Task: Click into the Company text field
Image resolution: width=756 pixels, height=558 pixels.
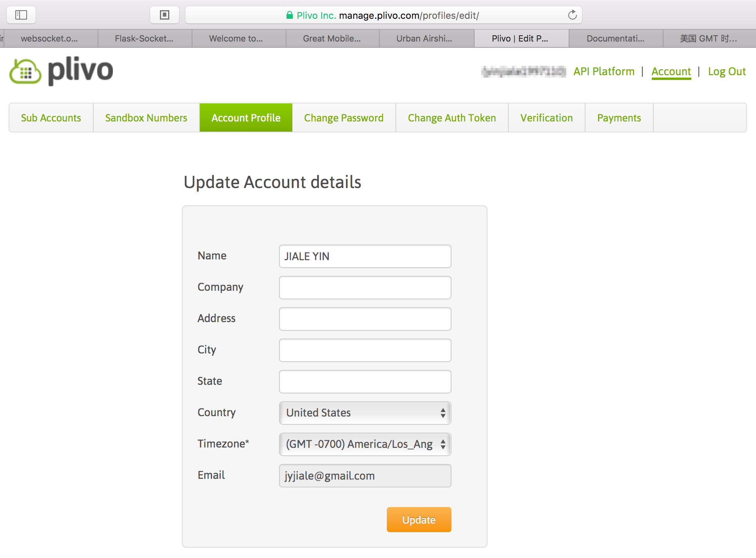Action: tap(365, 288)
